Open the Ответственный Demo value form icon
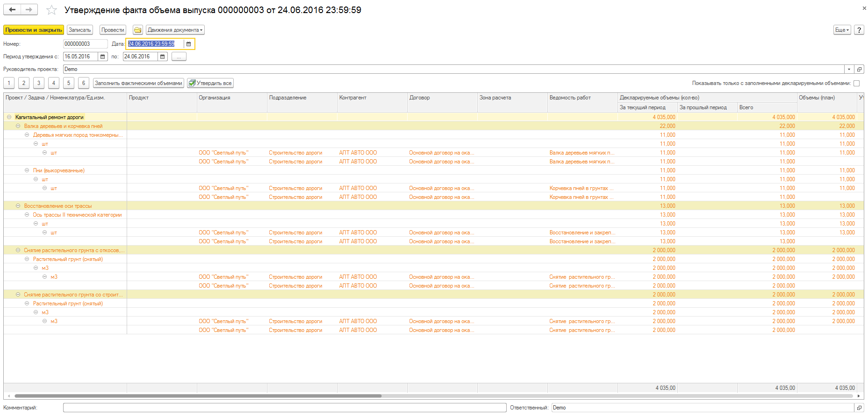Image resolution: width=868 pixels, height=416 pixels. coord(859,408)
